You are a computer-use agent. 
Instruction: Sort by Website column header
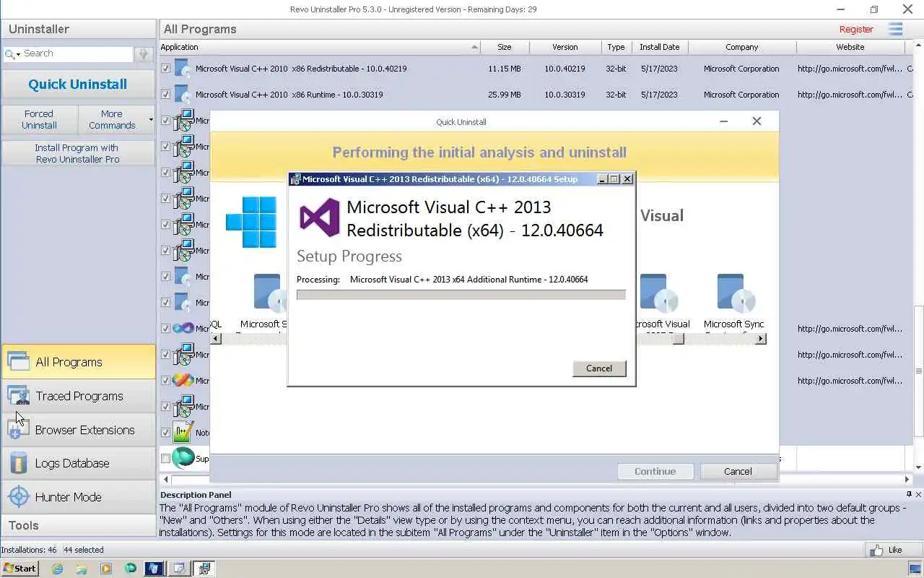click(850, 47)
